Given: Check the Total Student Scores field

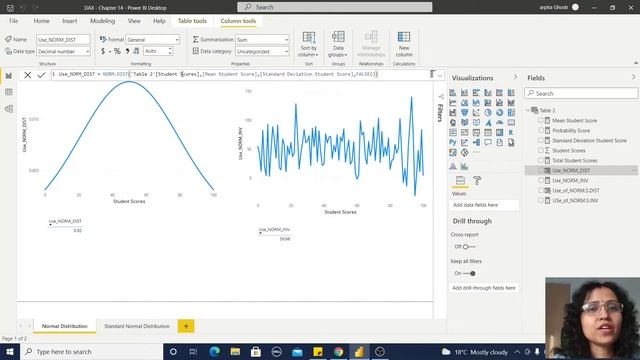Looking at the screenshot, I should pos(541,160).
